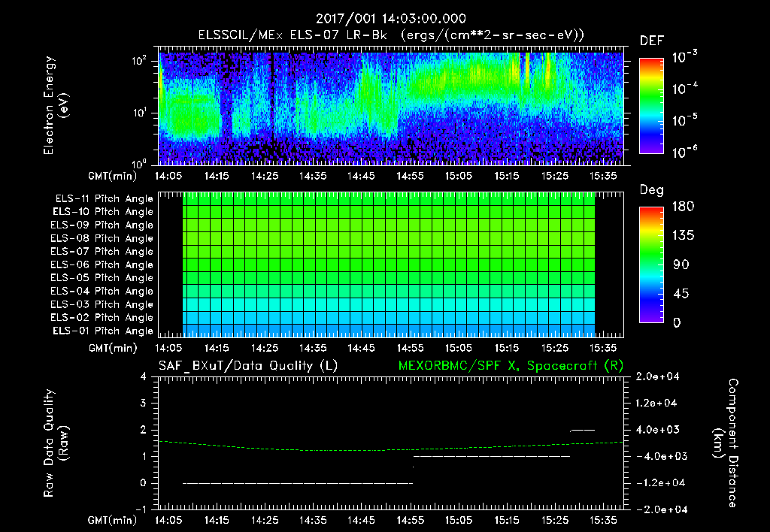Click the 10^0 energy tick label
This screenshot has height=532, width=770.
point(139,163)
